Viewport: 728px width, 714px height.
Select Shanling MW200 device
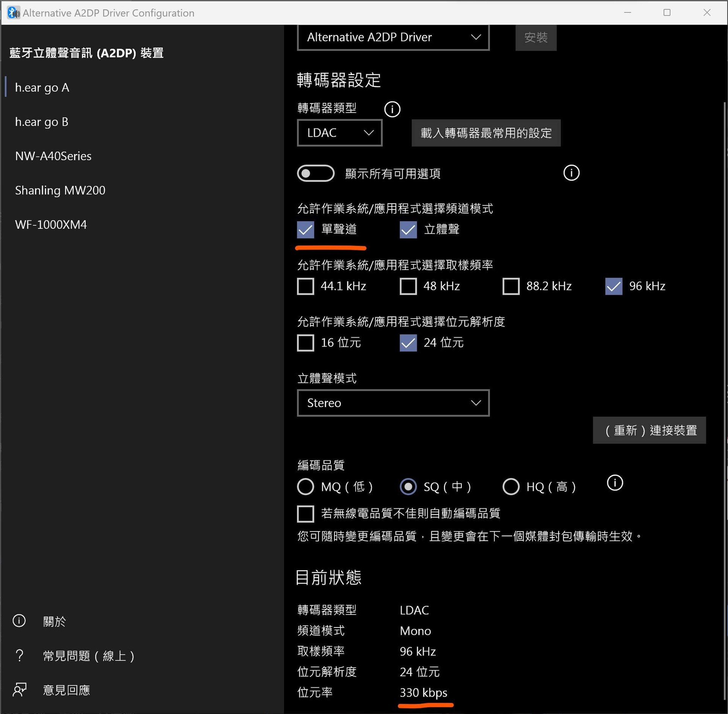click(142, 190)
